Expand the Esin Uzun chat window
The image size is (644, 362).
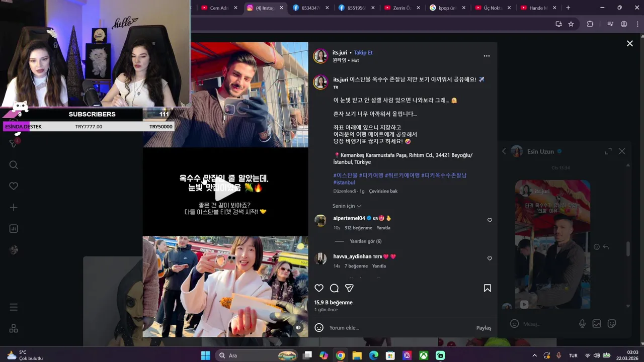[608, 151]
